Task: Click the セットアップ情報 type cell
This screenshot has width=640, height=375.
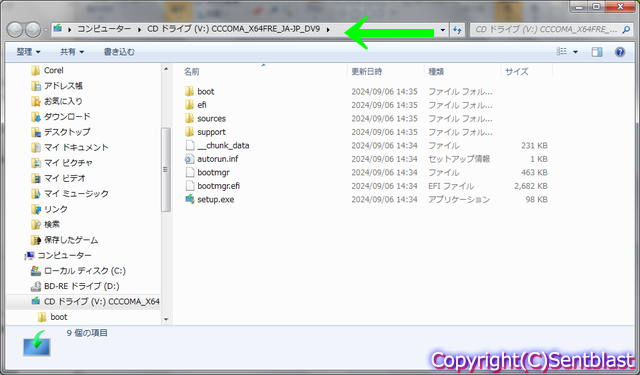Action: click(459, 159)
